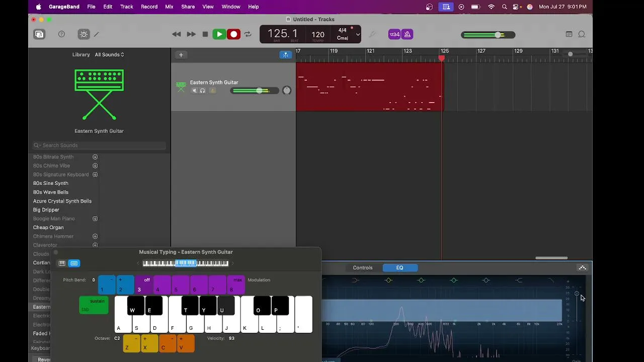Toggle the 1234 Count-in button
This screenshot has height=362, width=644.
click(x=394, y=34)
